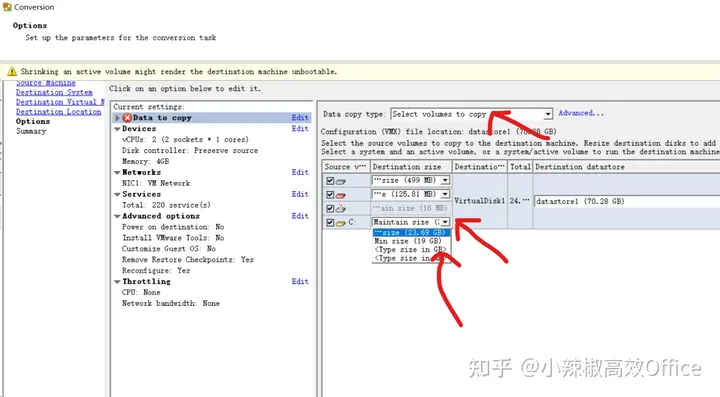
Task: Click the yellow C: drive volume icon
Action: 341,223
